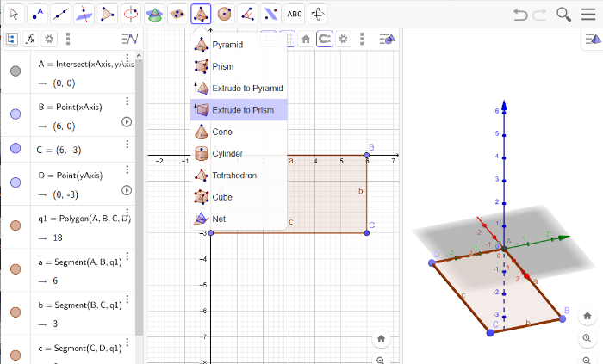This screenshot has height=364, width=603.
Task: Toggle Graphics view style bar icon
Action: (388, 39)
